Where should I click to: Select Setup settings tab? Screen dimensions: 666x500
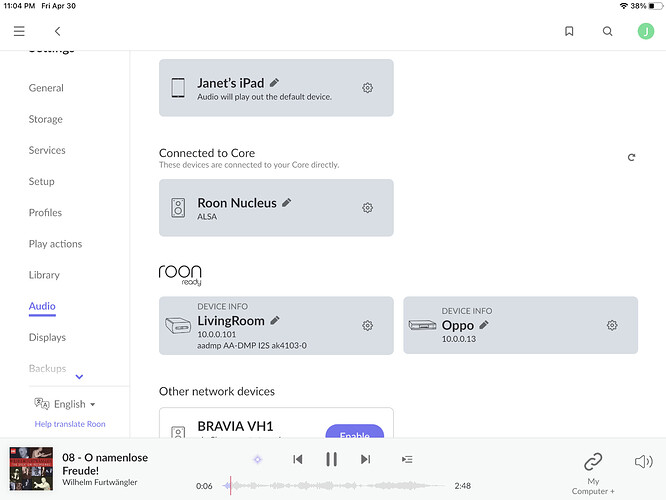[41, 182]
